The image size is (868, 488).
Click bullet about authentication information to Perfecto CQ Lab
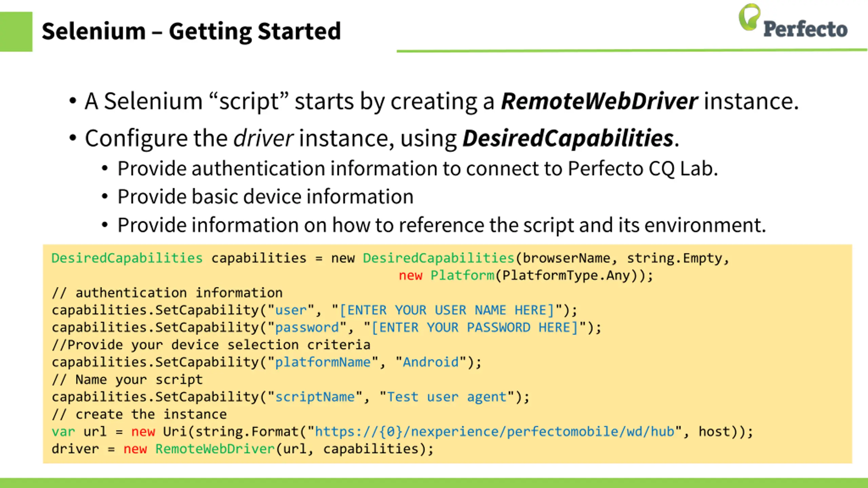417,168
